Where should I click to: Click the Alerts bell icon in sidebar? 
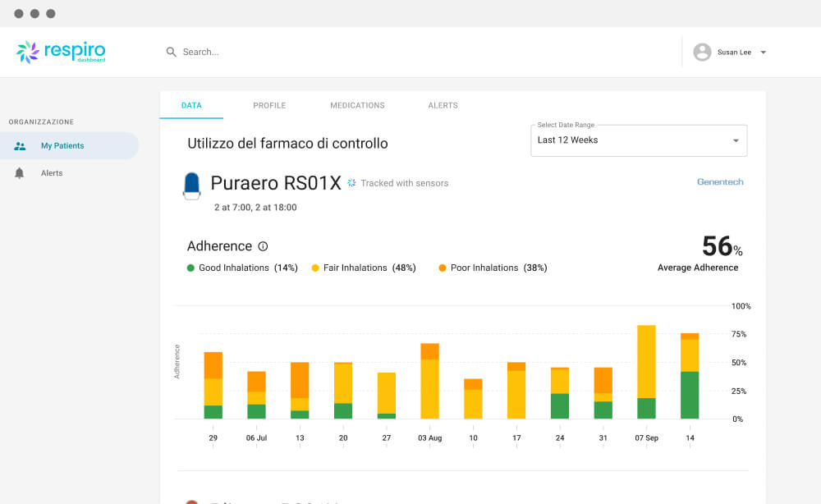[20, 173]
